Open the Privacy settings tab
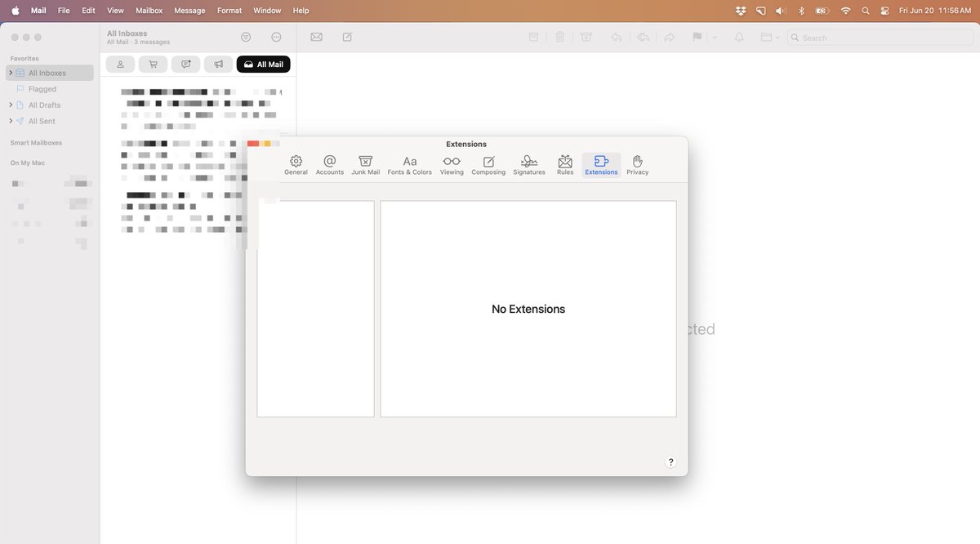 (x=638, y=165)
